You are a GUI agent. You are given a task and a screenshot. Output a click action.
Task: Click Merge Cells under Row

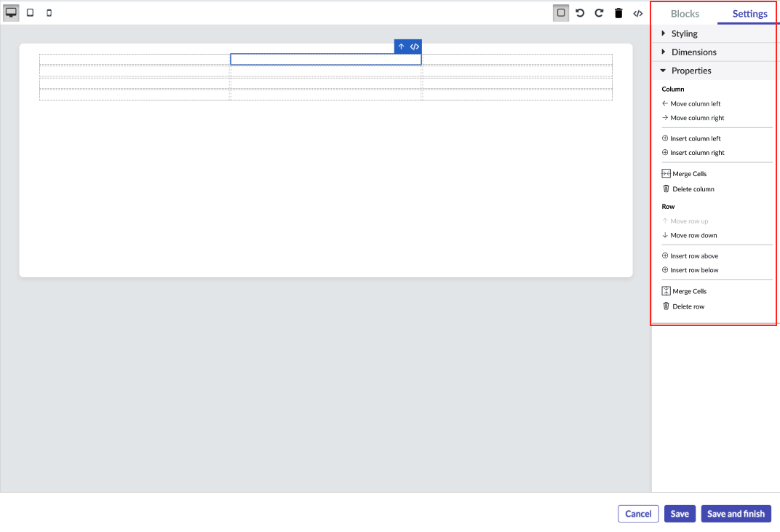[684, 291]
